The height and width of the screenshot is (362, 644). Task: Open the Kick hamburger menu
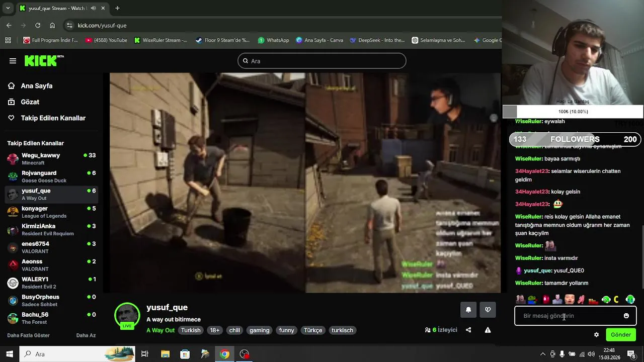[x=13, y=61]
